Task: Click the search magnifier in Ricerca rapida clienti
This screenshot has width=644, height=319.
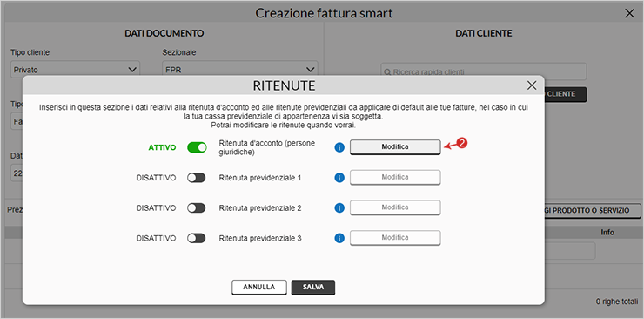Action: [x=387, y=72]
